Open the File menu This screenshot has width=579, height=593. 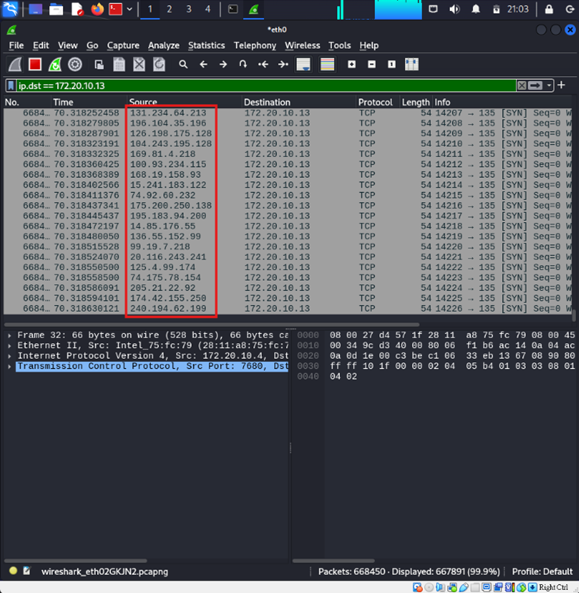click(x=16, y=46)
